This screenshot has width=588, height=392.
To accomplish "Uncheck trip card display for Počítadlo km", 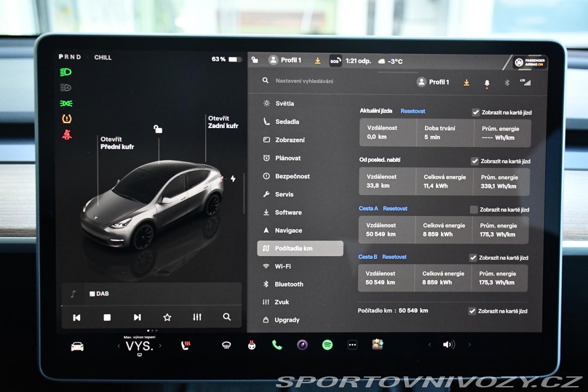I will coord(472,311).
